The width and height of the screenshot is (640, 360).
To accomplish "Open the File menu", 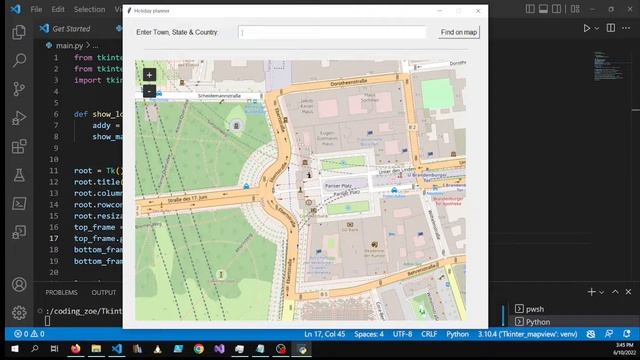I will point(36,9).
